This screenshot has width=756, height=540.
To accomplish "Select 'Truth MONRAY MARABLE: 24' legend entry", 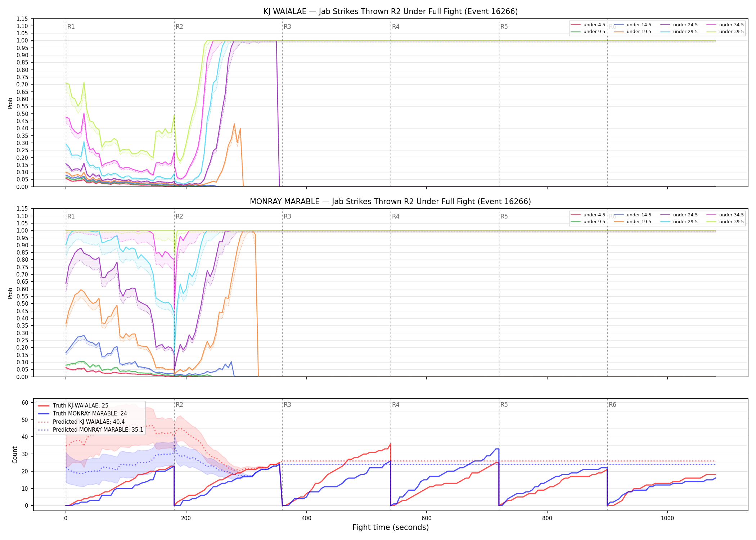I will (82, 414).
